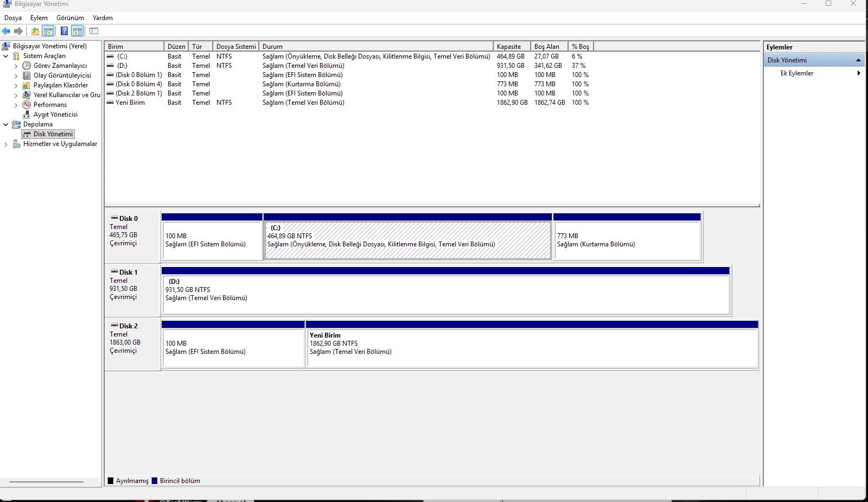Image resolution: width=868 pixels, height=502 pixels.
Task: Sort volumes by the Birim column header
Action: click(x=135, y=47)
